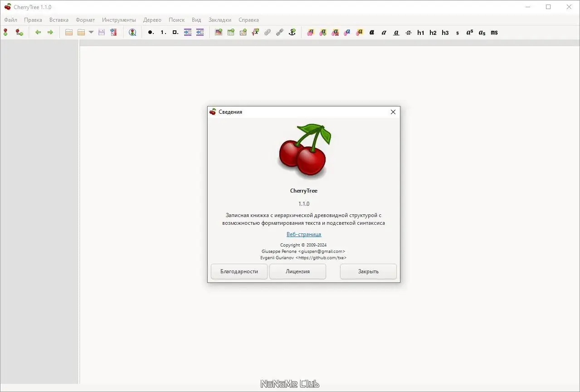Open the Поиск menu

(176, 20)
